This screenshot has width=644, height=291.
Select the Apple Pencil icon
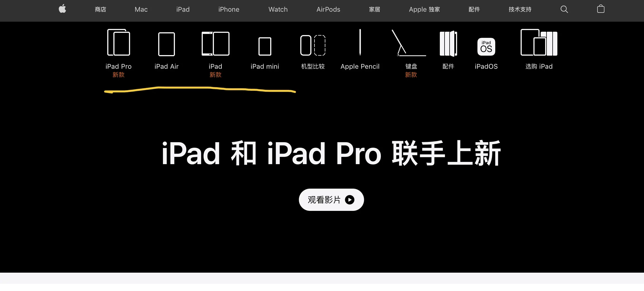tap(360, 42)
